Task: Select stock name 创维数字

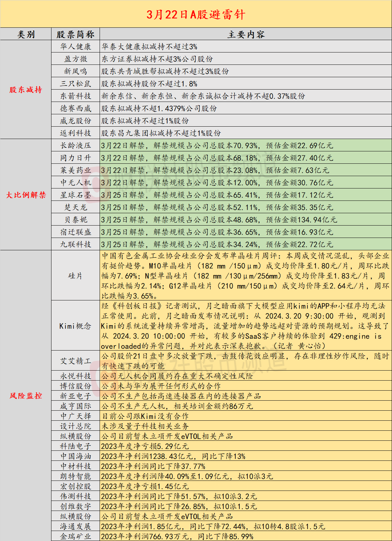Action: 76,506
